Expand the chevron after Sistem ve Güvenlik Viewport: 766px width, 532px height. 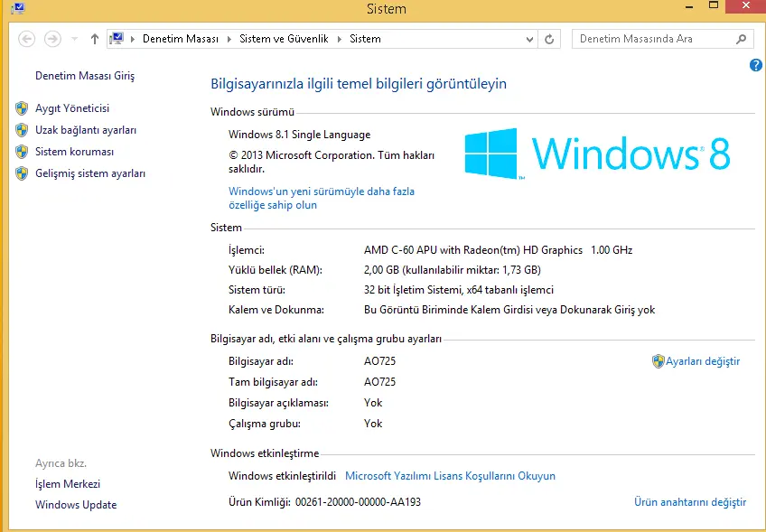(340, 39)
